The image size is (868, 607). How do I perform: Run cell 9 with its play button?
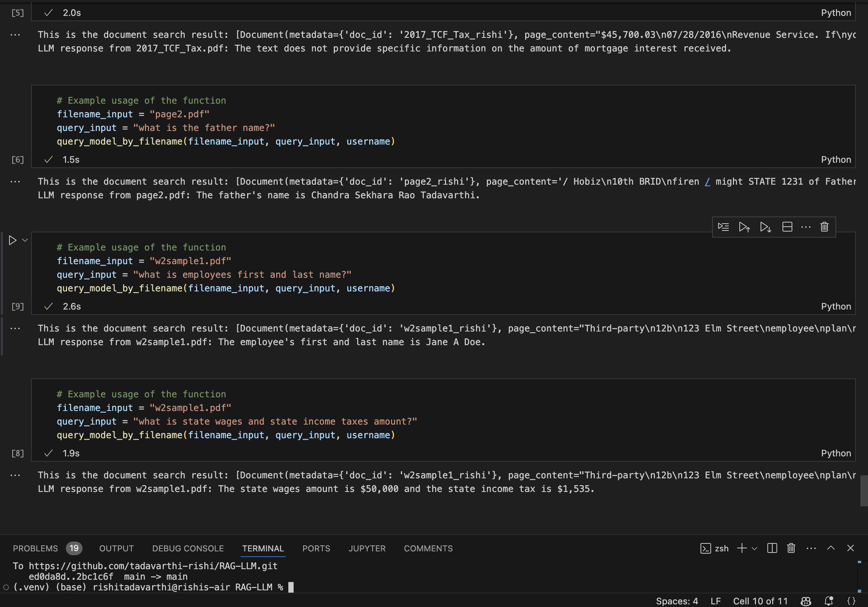click(x=12, y=240)
